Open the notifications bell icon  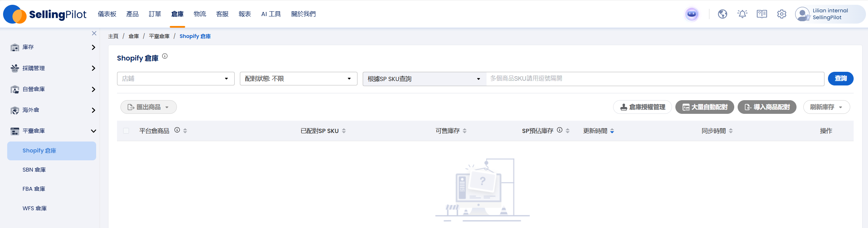click(742, 14)
